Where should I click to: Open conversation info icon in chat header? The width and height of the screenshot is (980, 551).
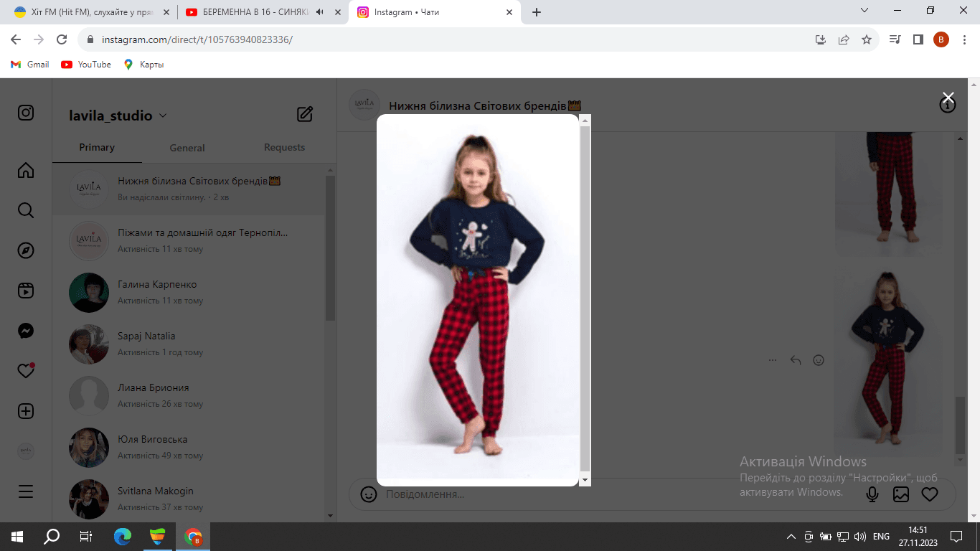[x=947, y=105]
